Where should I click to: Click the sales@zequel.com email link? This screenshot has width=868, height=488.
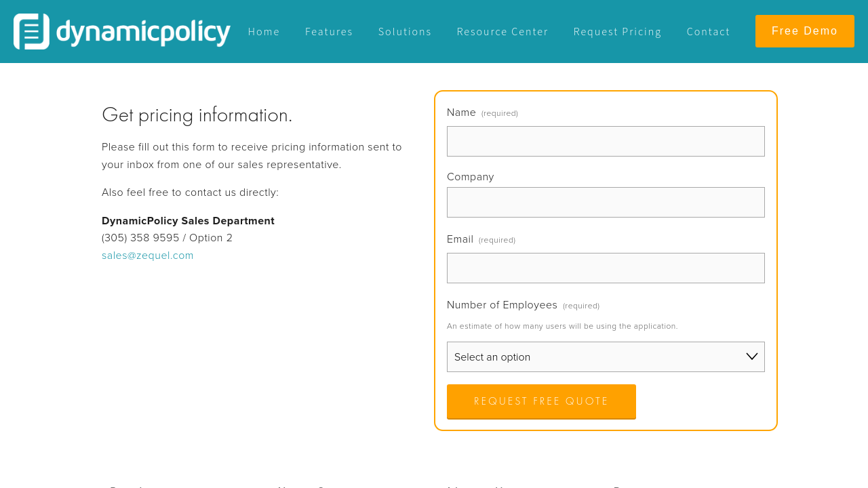148,256
